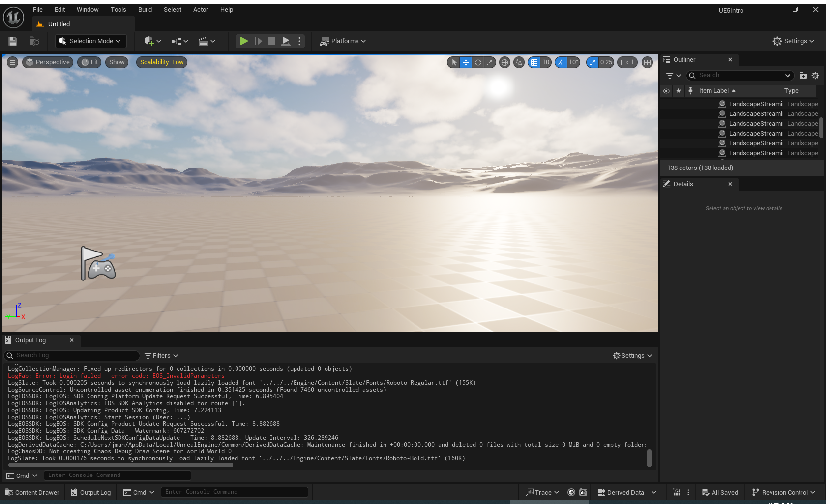Viewport: 830px width, 504px height.
Task: Open the Cinematics clapperboard icon menu
Action: click(x=207, y=41)
